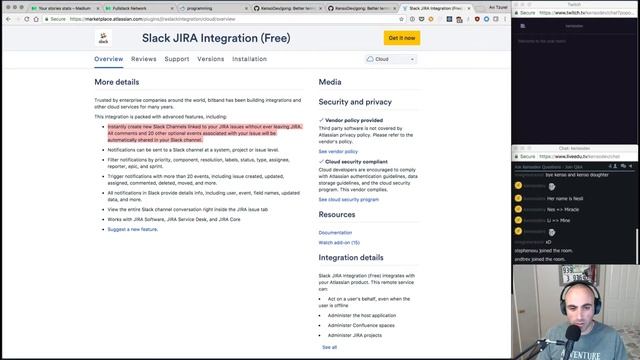Click the Integration details heading
640x360 pixels.
[x=351, y=258]
